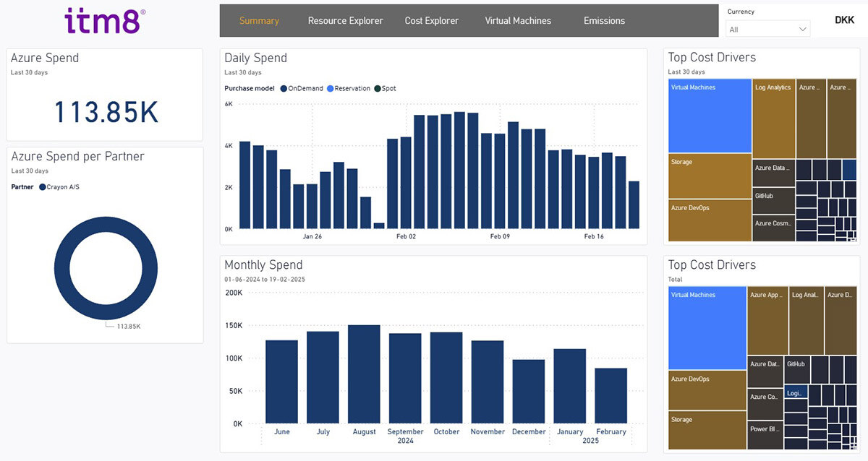Toggle the Reservation legend marker
Screen dimensions: 868x461
(330, 89)
